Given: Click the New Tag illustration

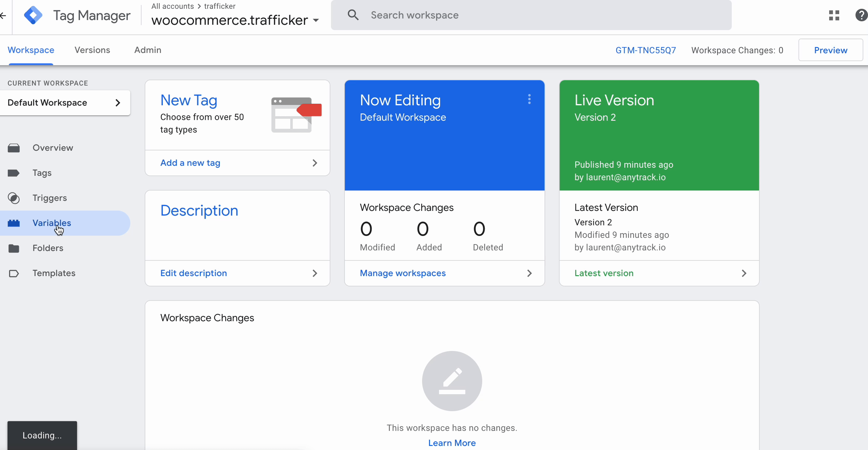Looking at the screenshot, I should pyautogui.click(x=296, y=115).
